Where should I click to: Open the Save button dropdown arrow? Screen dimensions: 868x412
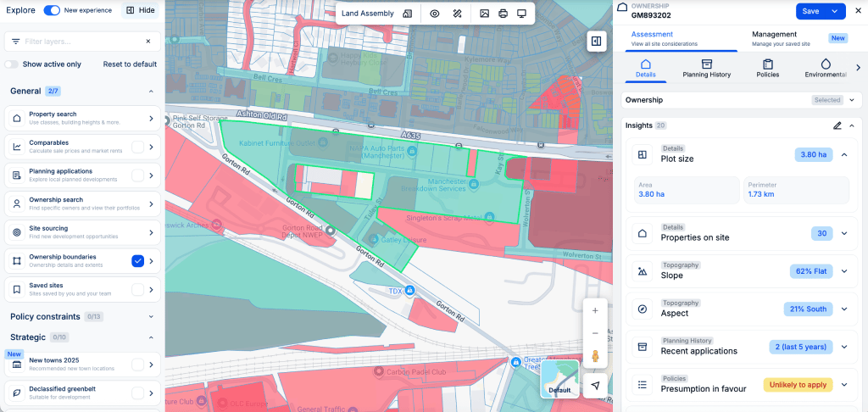pos(835,11)
